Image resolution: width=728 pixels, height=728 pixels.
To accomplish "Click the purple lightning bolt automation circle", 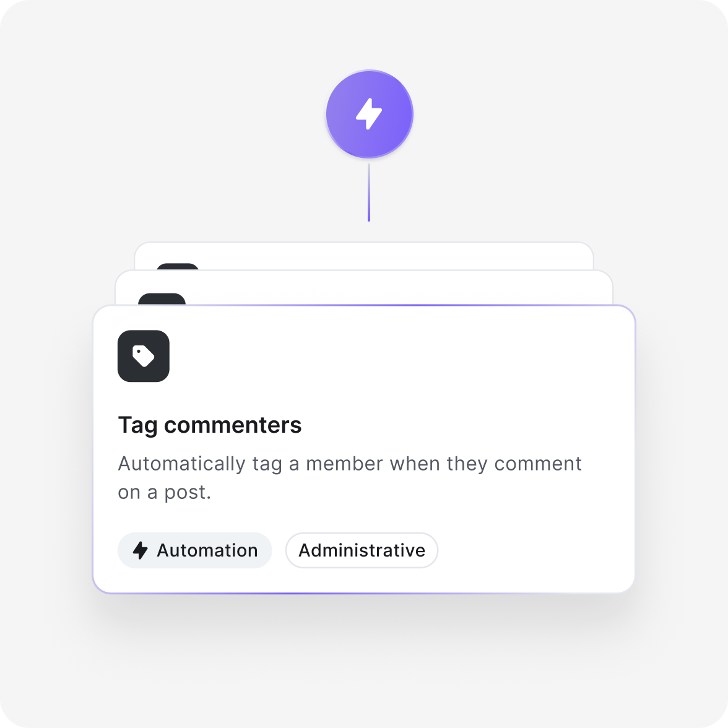I will click(x=369, y=114).
